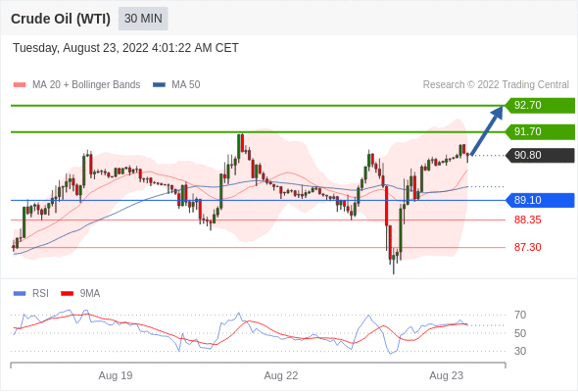Screen dimensions: 578x392
Task: Click the Aug 19 date marker
Action: 116,375
